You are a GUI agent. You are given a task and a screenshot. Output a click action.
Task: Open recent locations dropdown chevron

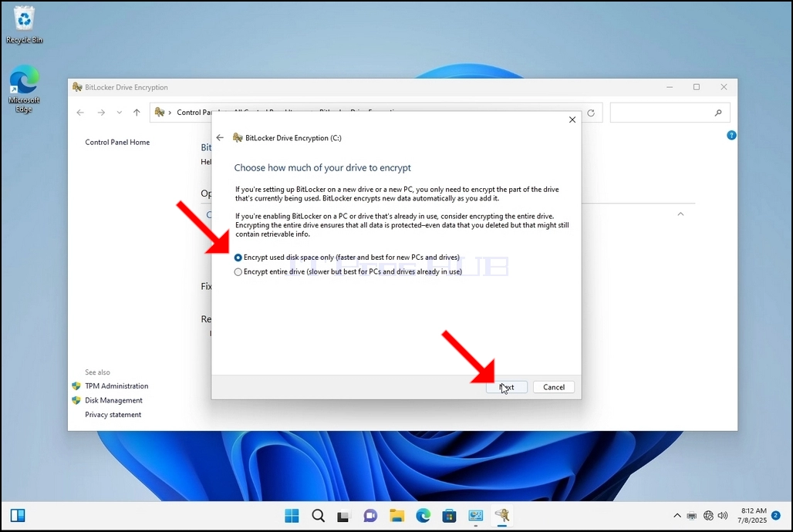pyautogui.click(x=120, y=113)
